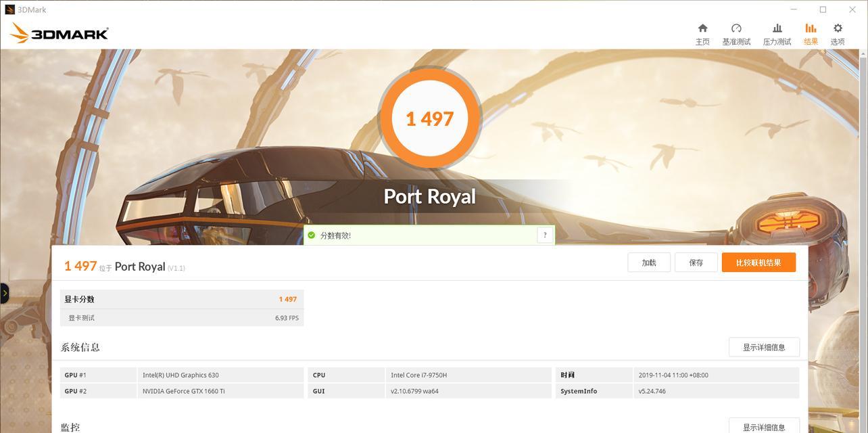The height and width of the screenshot is (433, 868).
Task: Click the (V1.1) version text
Action: [176, 268]
